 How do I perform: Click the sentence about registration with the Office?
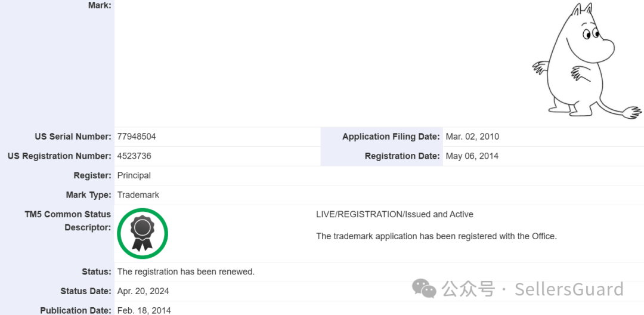(436, 237)
